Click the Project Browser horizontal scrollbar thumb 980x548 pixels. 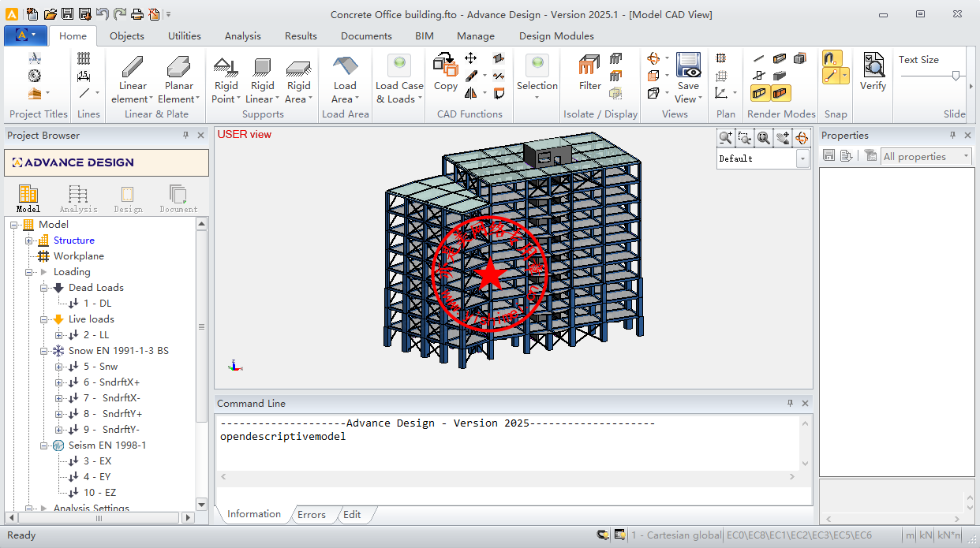tap(99, 518)
